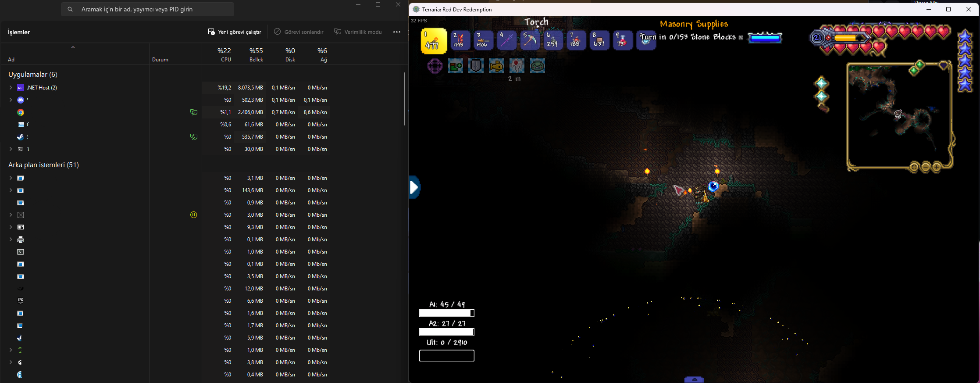Select hotbar slot 2 holding 1748 items
The height and width of the screenshot is (383, 980).
coord(460,40)
